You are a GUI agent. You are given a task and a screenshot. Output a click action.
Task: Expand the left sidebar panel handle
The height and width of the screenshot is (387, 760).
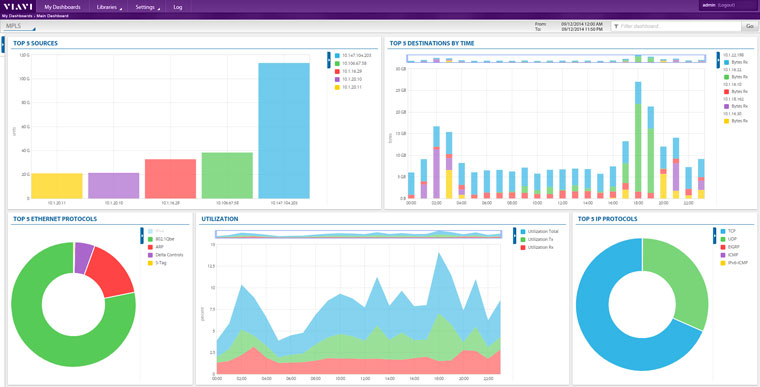[3, 44]
